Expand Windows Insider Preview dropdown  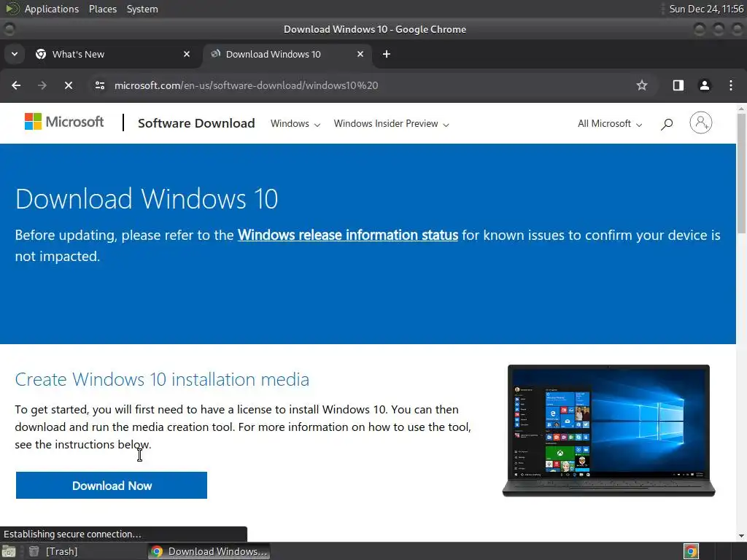pos(391,124)
